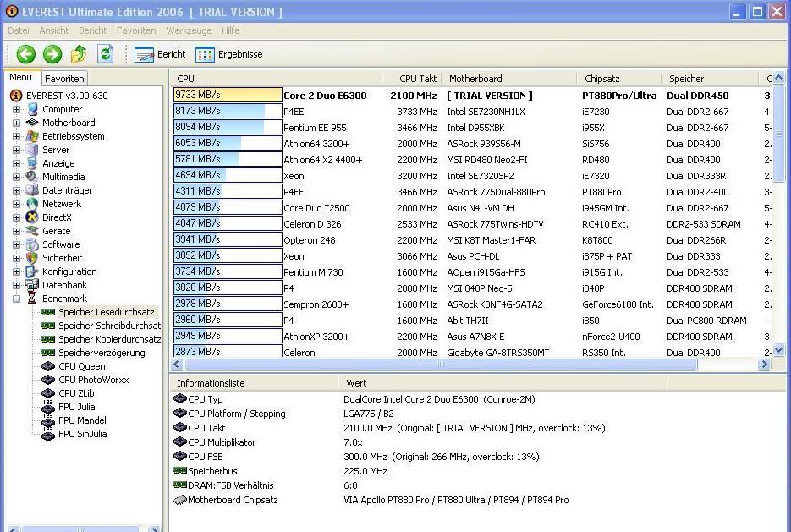Open the Bericht menu in menu bar
Image resolution: width=791 pixels, height=532 pixels.
pos(93,30)
